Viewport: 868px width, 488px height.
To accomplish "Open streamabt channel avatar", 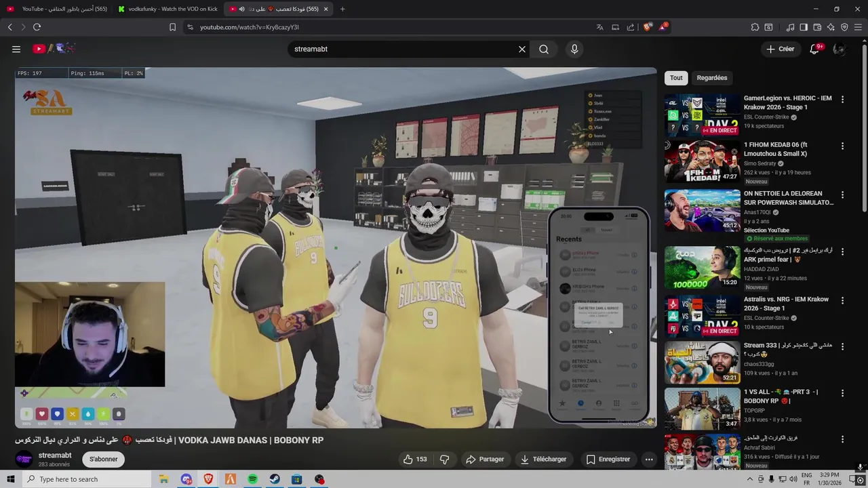I will tap(24, 459).
